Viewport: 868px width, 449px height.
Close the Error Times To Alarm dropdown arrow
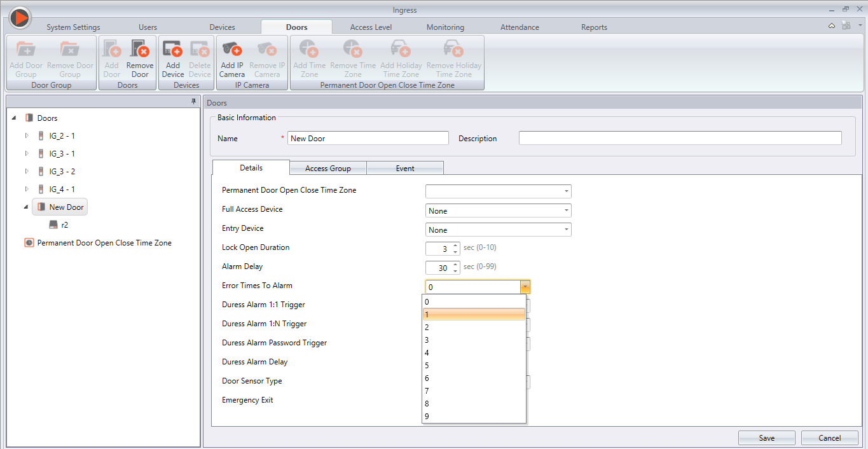(525, 287)
